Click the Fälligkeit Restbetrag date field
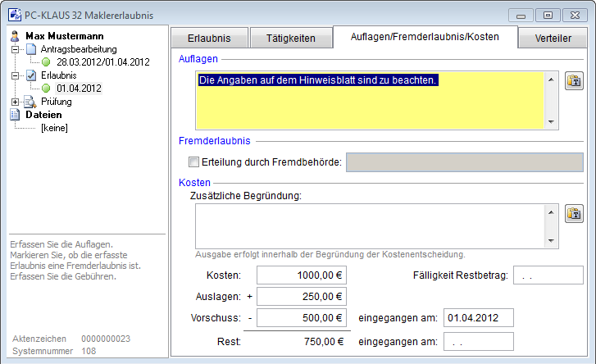Image resolution: width=596 pixels, height=364 pixels. pyautogui.click(x=547, y=275)
